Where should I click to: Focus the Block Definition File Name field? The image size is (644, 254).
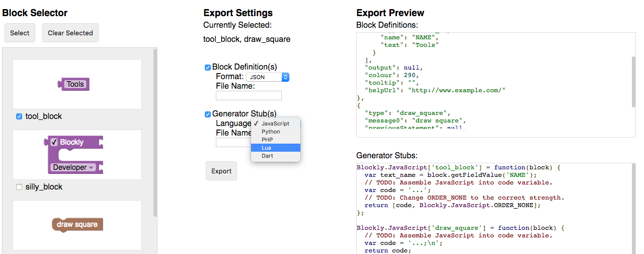(249, 96)
